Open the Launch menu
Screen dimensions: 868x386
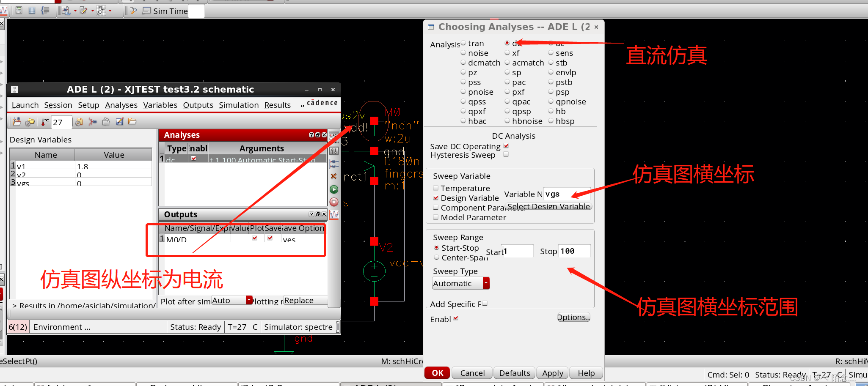tap(25, 105)
